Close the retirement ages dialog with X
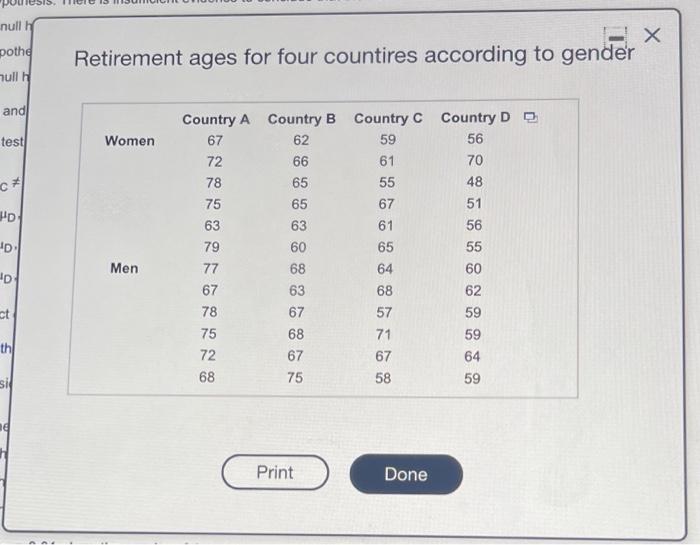Image resolution: width=700 pixels, height=545 pixels. point(652,35)
